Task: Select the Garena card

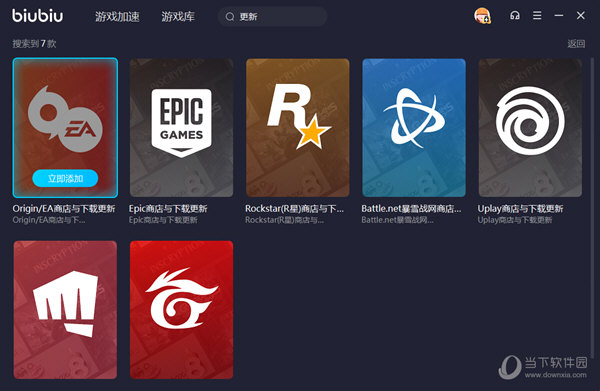Action: point(181,310)
